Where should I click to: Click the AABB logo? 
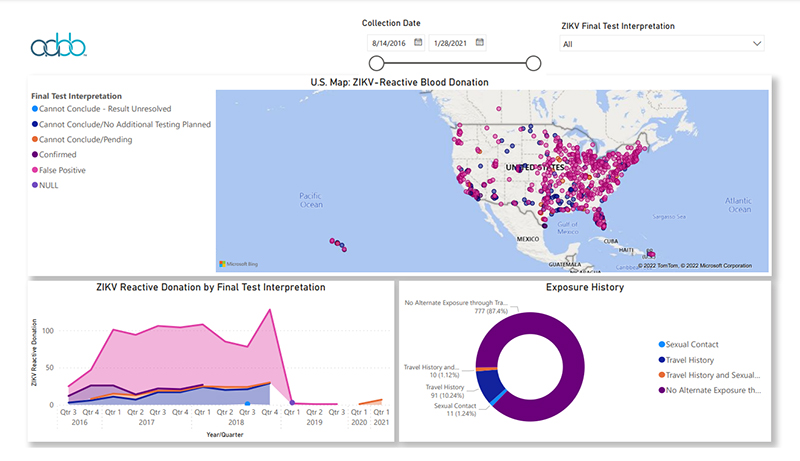[58, 46]
